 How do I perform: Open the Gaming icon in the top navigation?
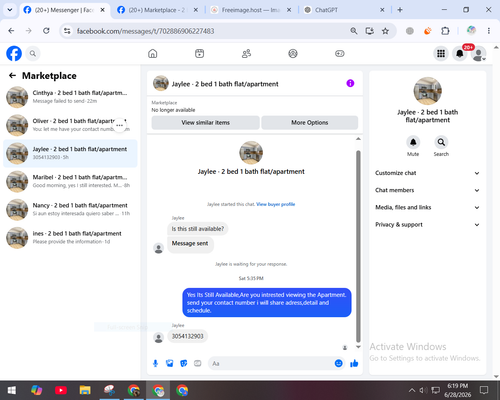(340, 53)
